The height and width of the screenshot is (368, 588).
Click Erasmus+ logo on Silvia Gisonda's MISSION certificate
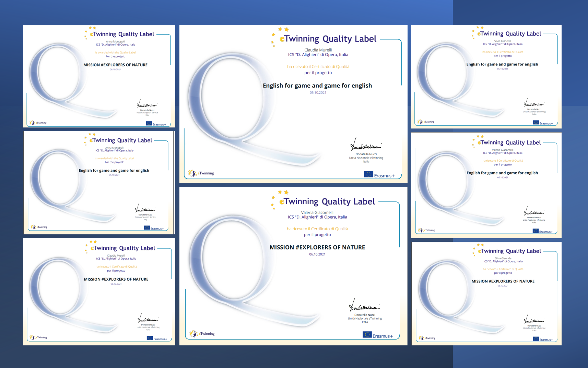[x=543, y=339]
